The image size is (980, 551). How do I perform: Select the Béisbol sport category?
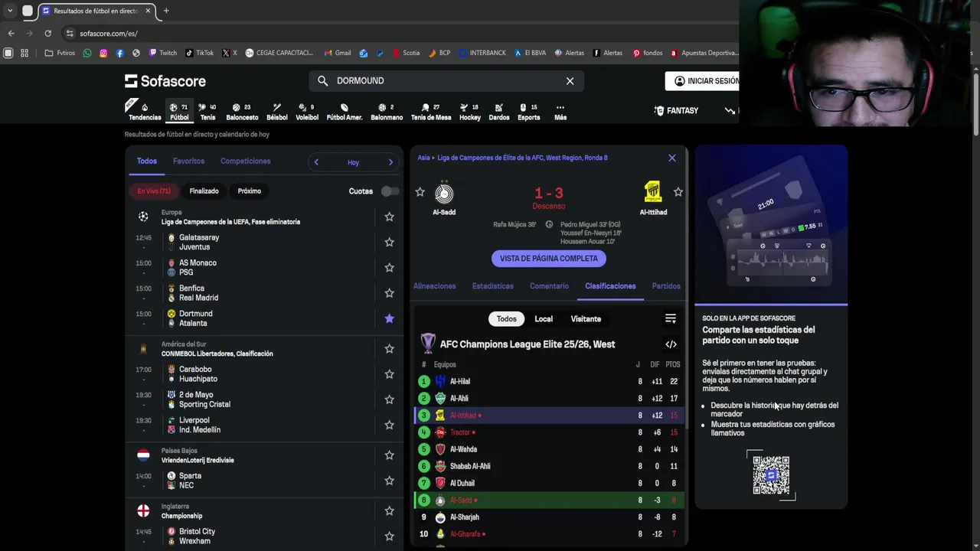click(276, 112)
